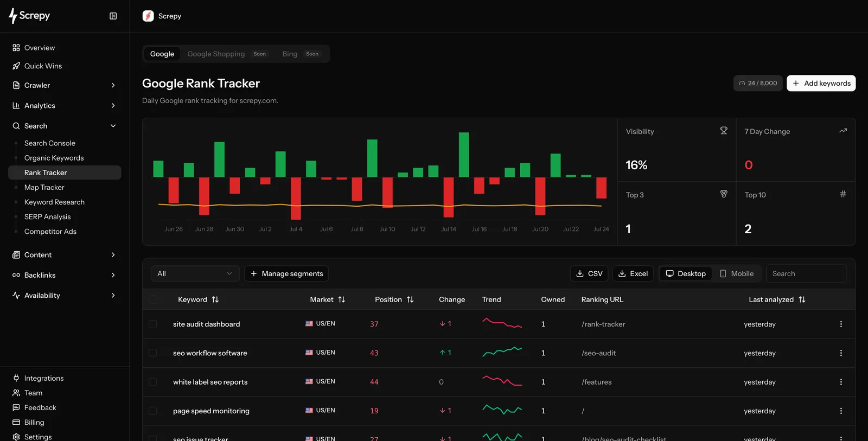Click the Add keywords button

pyautogui.click(x=821, y=84)
